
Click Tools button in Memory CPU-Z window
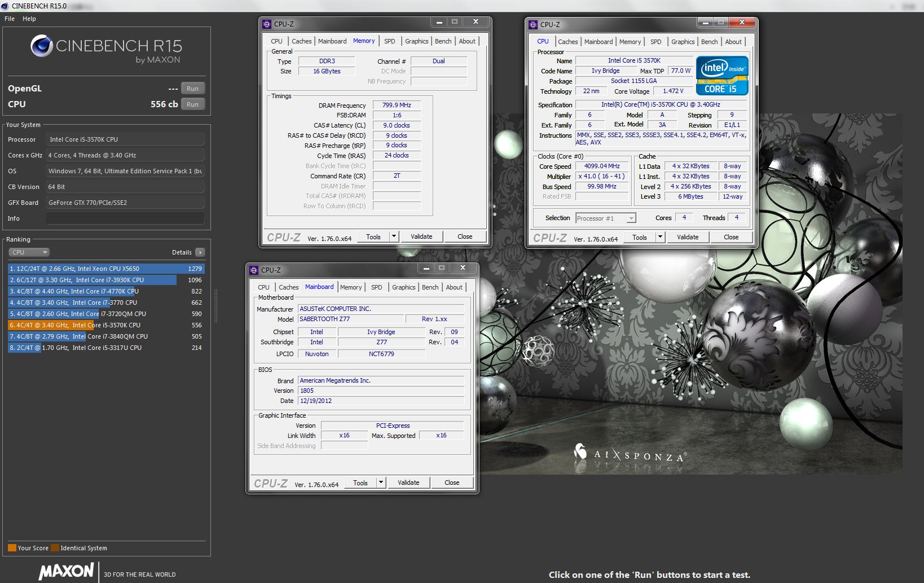click(x=373, y=237)
